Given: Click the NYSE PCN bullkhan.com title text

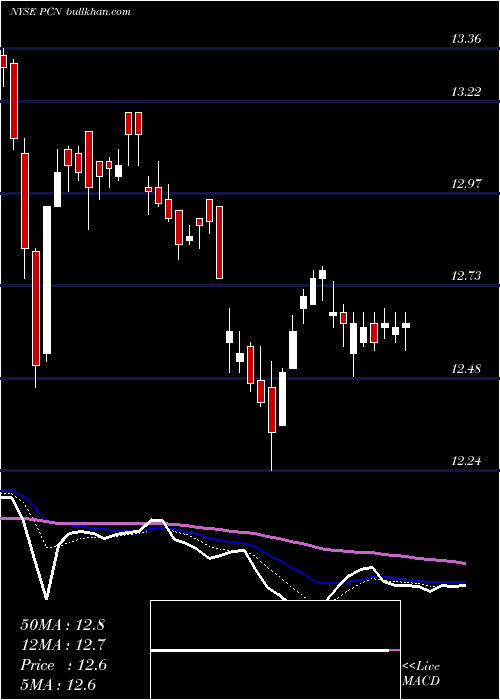Looking at the screenshot, I should [71, 12].
